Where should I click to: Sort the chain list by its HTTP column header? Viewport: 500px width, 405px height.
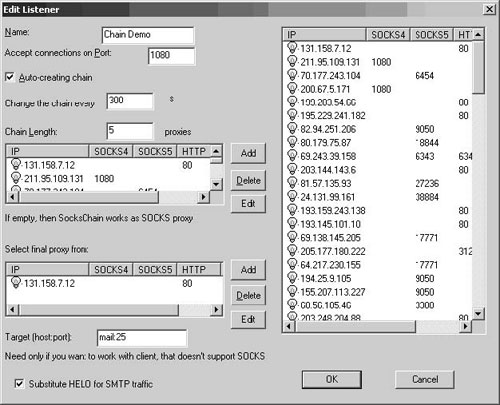click(x=194, y=151)
